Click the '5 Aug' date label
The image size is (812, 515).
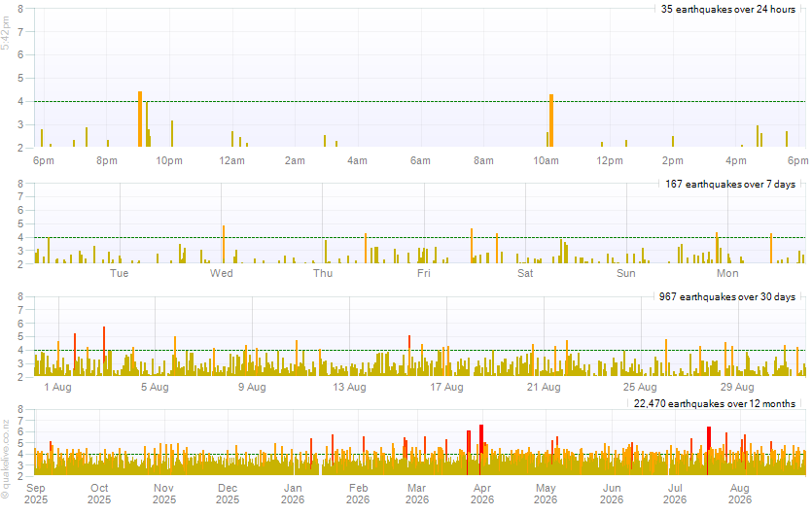click(x=155, y=387)
